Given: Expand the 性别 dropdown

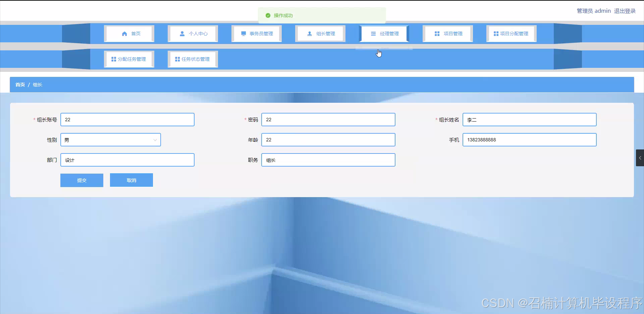Looking at the screenshot, I should pyautogui.click(x=111, y=140).
